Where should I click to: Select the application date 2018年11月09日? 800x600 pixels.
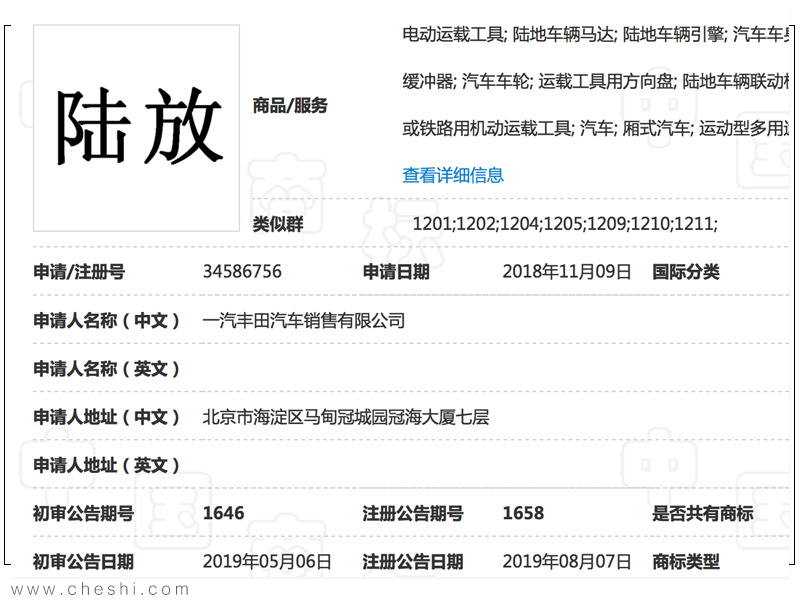click(x=567, y=271)
